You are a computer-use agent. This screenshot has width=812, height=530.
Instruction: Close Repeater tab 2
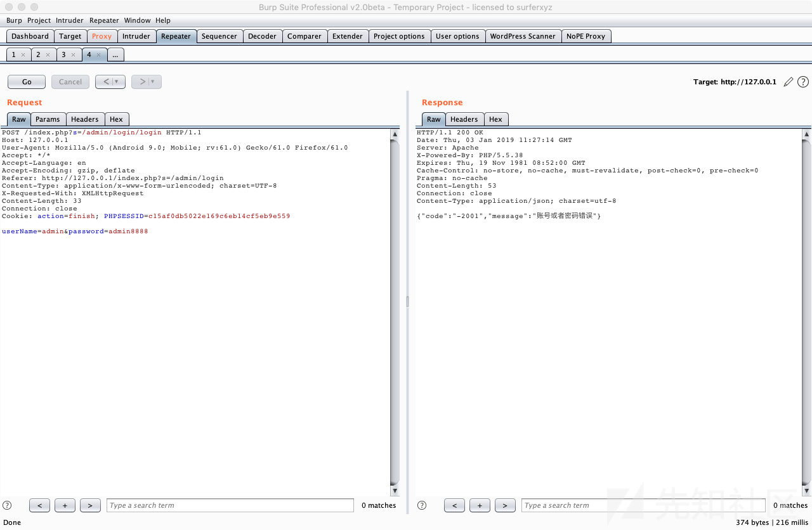coord(48,55)
